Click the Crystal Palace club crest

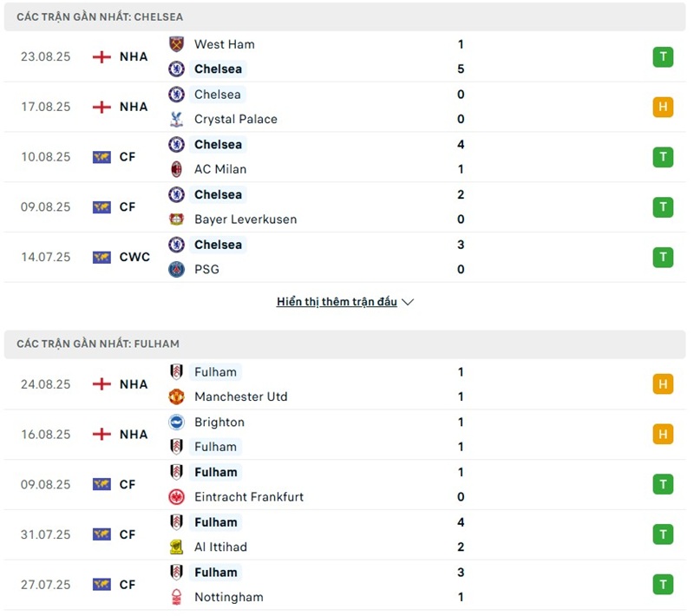177,119
